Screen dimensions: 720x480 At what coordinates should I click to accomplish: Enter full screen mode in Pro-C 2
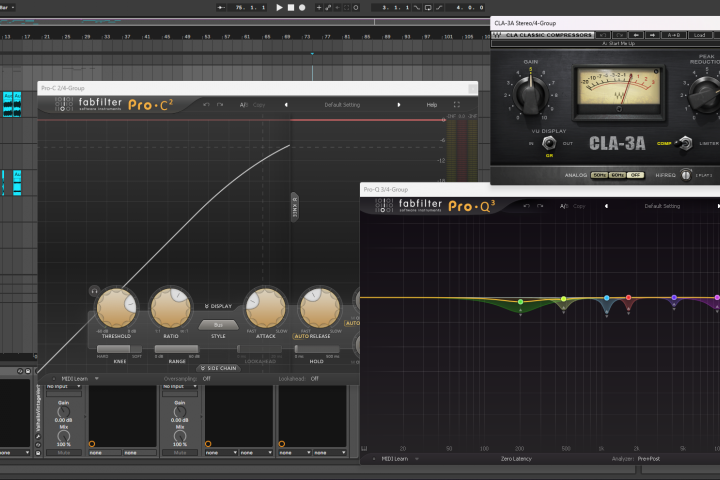(x=456, y=105)
